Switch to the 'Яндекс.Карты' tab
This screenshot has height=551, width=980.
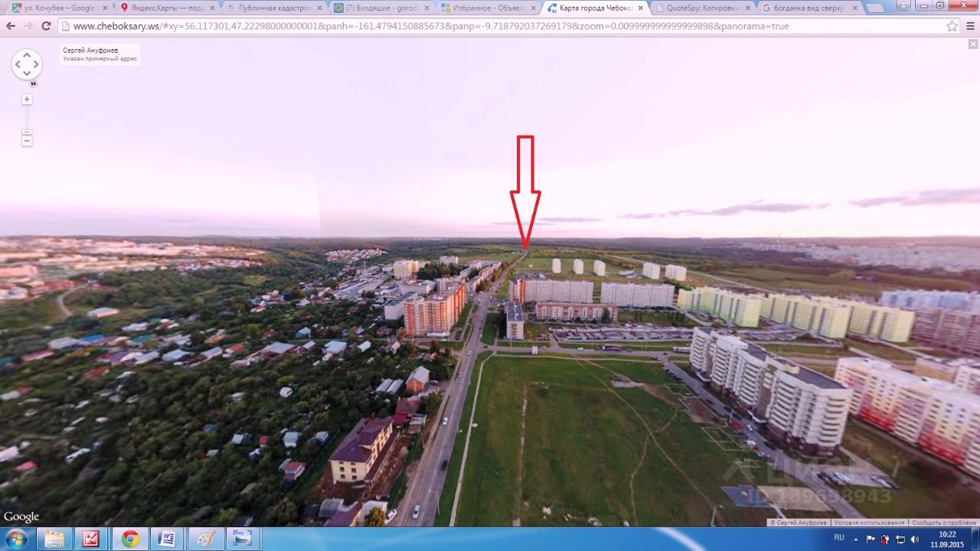tap(167, 8)
